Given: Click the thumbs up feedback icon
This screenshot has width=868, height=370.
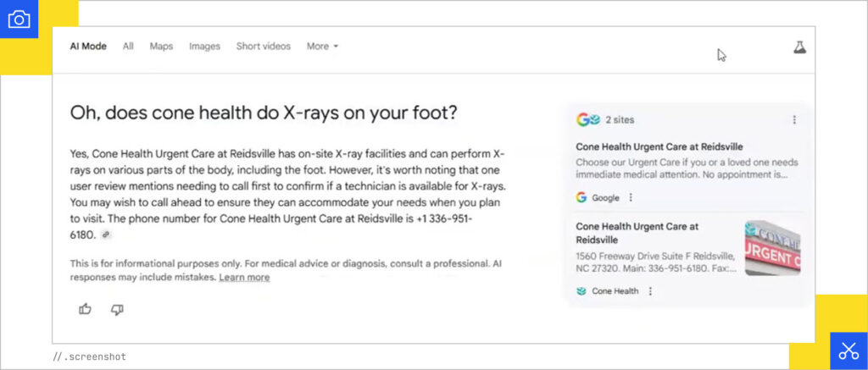Looking at the screenshot, I should coord(85,310).
